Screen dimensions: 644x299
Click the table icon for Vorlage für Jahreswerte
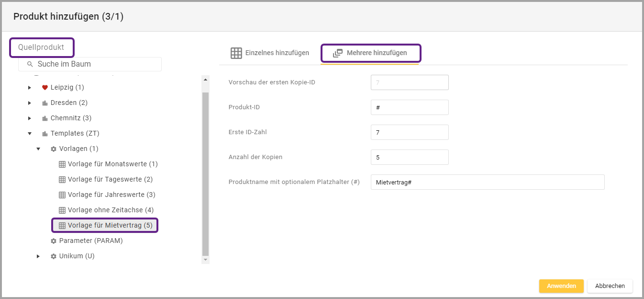[x=62, y=195]
